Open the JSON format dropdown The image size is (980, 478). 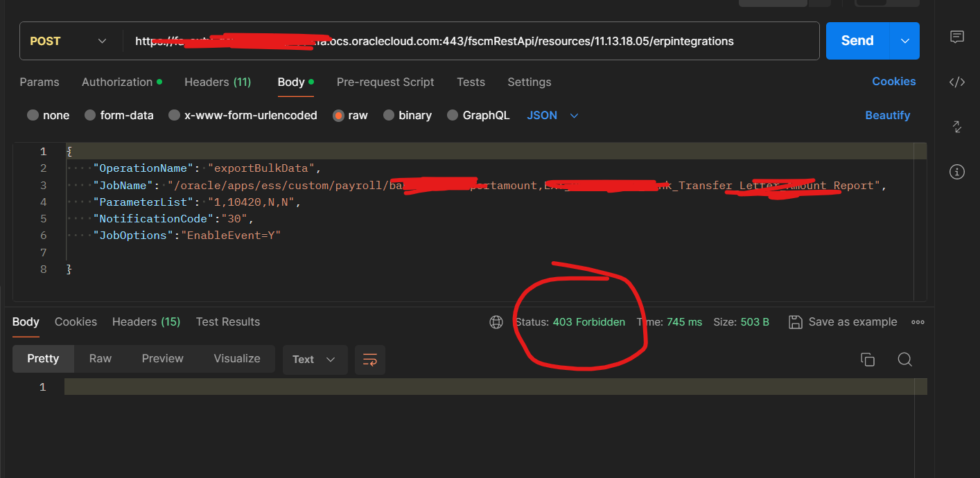552,115
